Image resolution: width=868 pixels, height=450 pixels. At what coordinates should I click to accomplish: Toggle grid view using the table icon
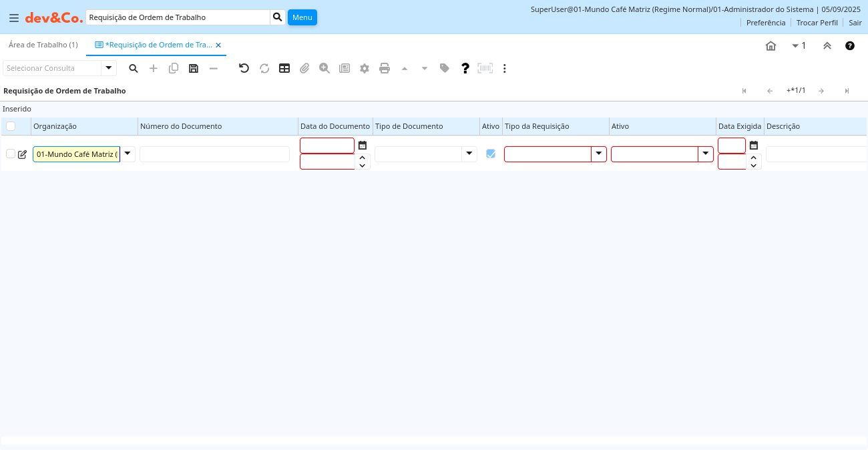pos(284,68)
